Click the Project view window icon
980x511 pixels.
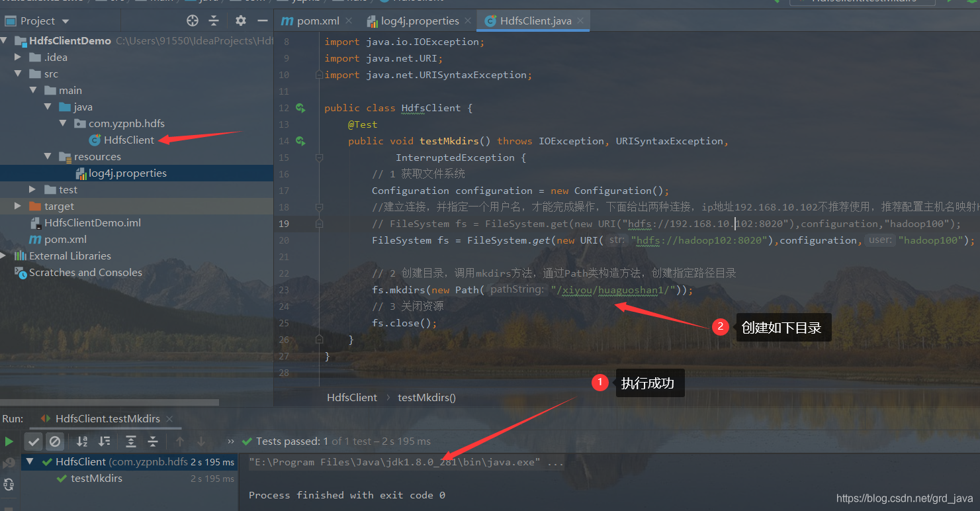point(11,21)
